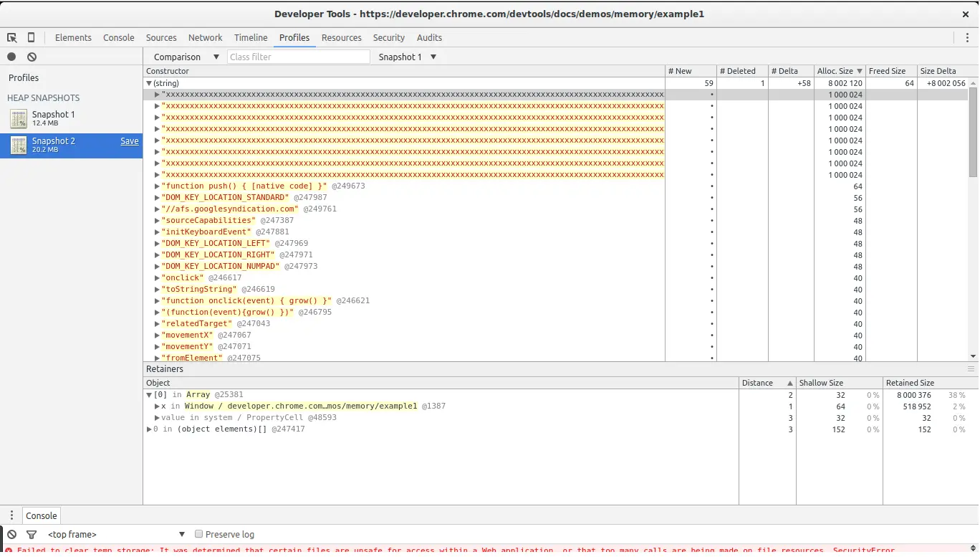980x557 pixels.
Task: Collapse the (string) constructor row
Action: pos(149,84)
